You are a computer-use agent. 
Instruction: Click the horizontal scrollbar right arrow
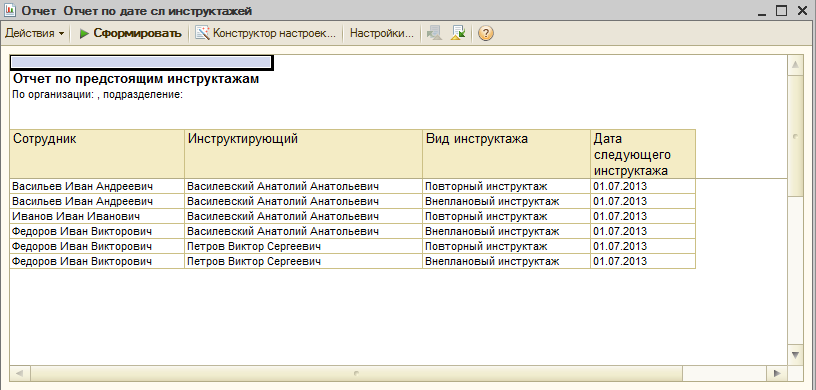(777, 373)
